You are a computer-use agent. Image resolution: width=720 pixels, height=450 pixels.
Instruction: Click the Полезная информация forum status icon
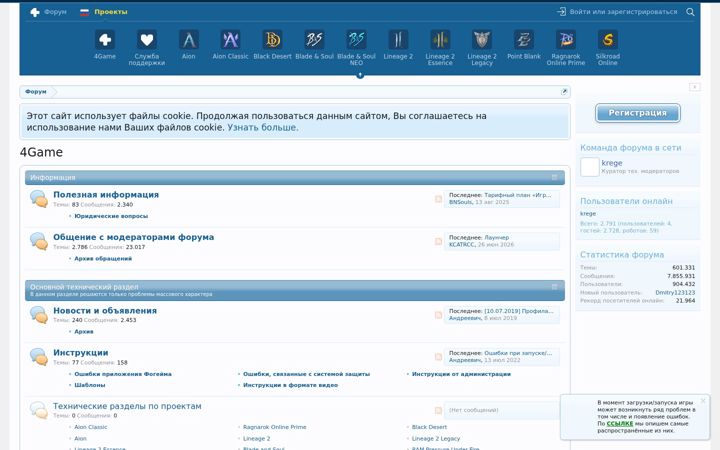point(39,199)
